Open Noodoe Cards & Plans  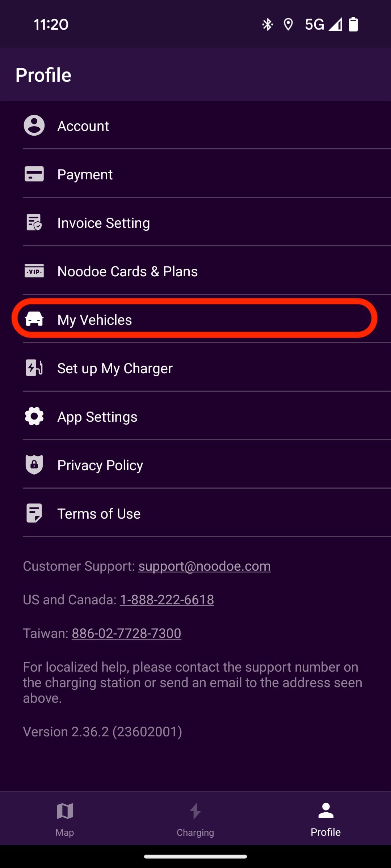127,271
